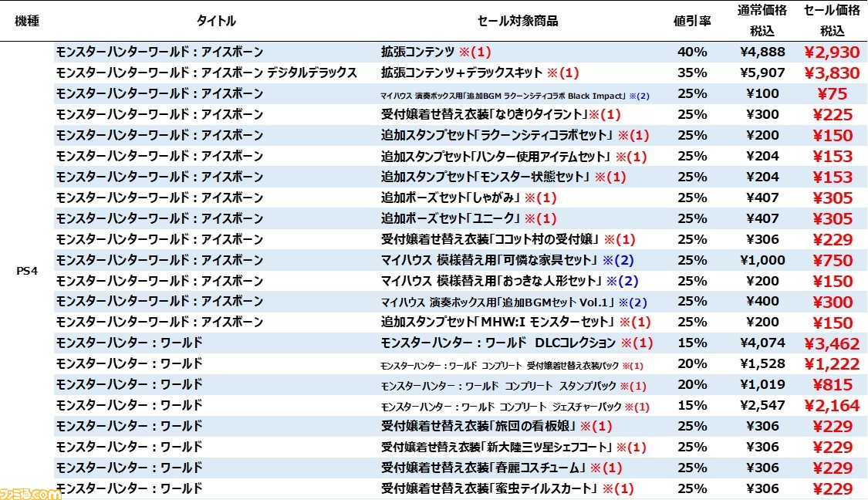Select 受付嬢着せ替え衣装「旅団の看板娘」 cell
The width and height of the screenshot is (868, 500).
(497, 427)
